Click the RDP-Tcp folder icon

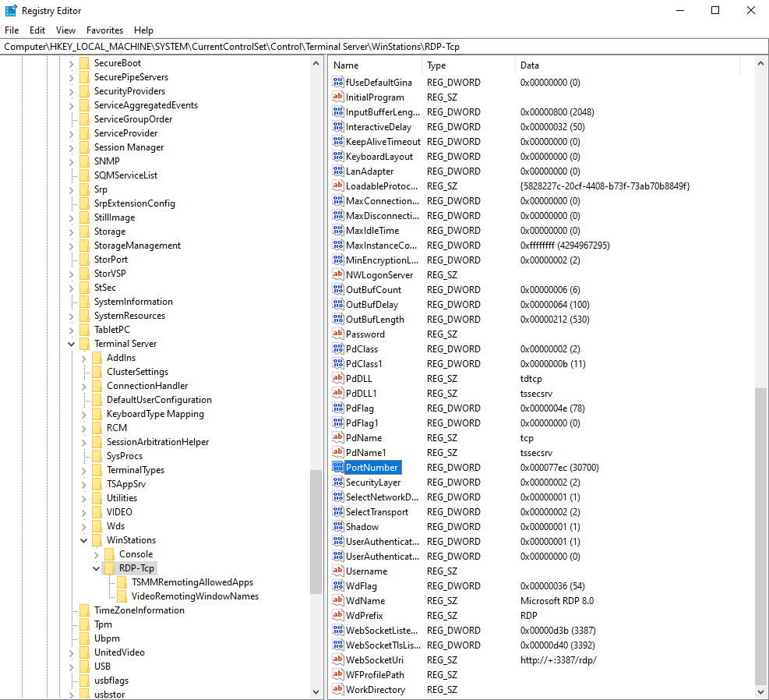point(109,568)
